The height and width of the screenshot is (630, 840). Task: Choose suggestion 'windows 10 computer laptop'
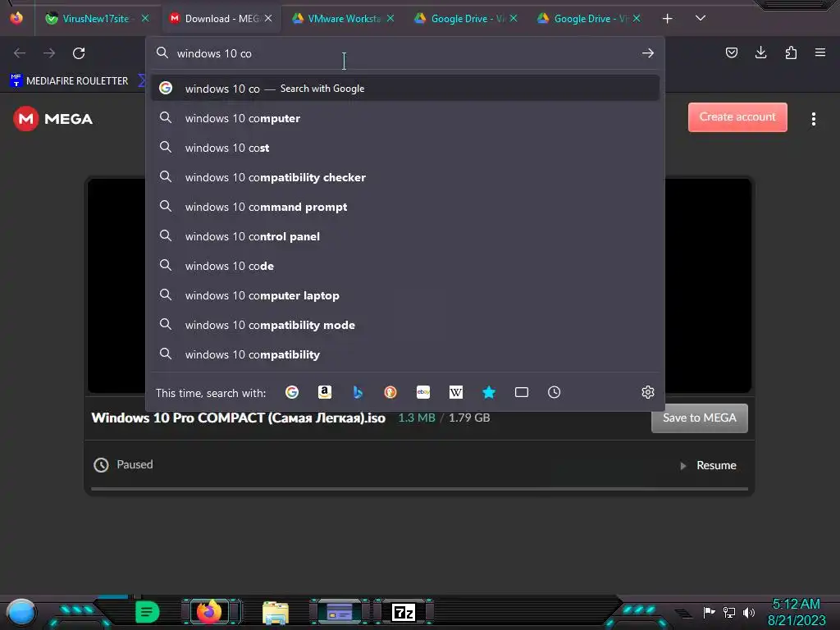tap(405, 294)
